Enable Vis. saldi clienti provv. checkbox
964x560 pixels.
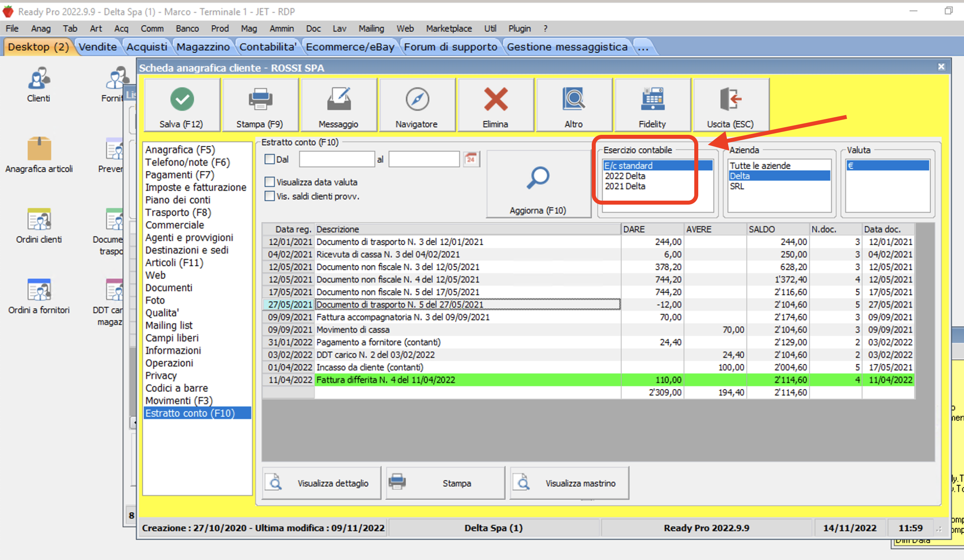click(x=270, y=196)
